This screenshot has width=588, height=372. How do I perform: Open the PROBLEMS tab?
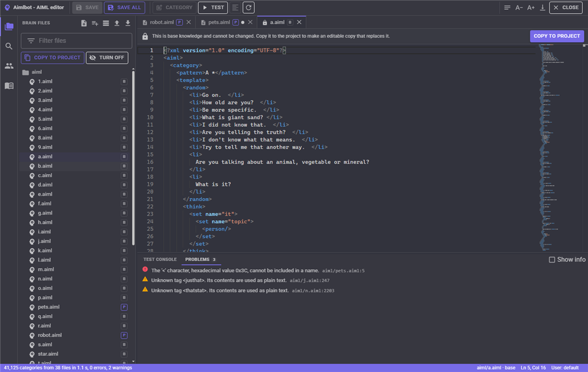pos(200,259)
